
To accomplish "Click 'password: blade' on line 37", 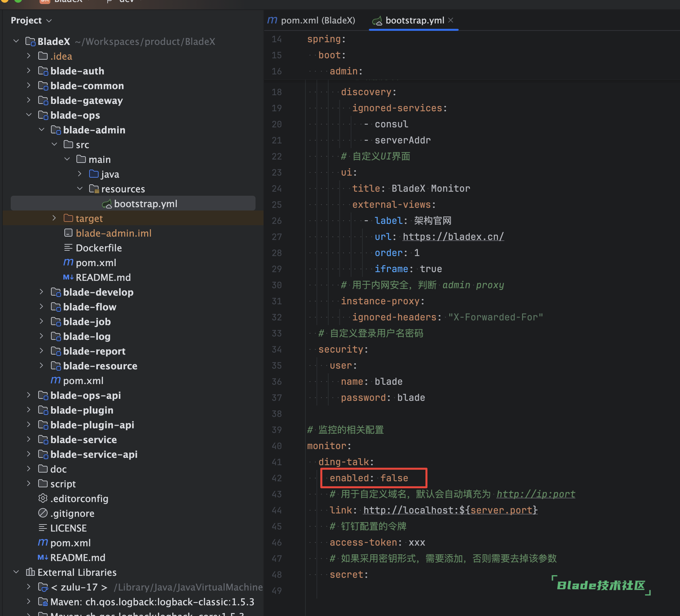I will coord(383,397).
